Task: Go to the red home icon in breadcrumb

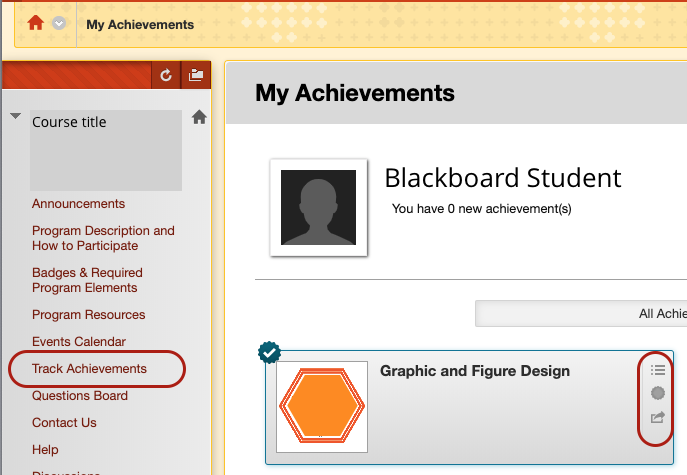Action: point(35,23)
